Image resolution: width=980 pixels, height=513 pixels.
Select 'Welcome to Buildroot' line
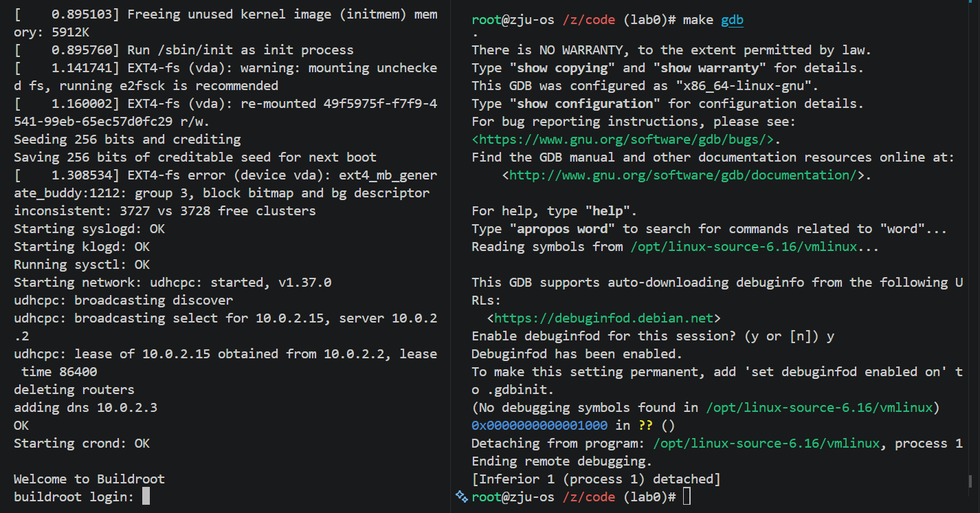point(89,479)
